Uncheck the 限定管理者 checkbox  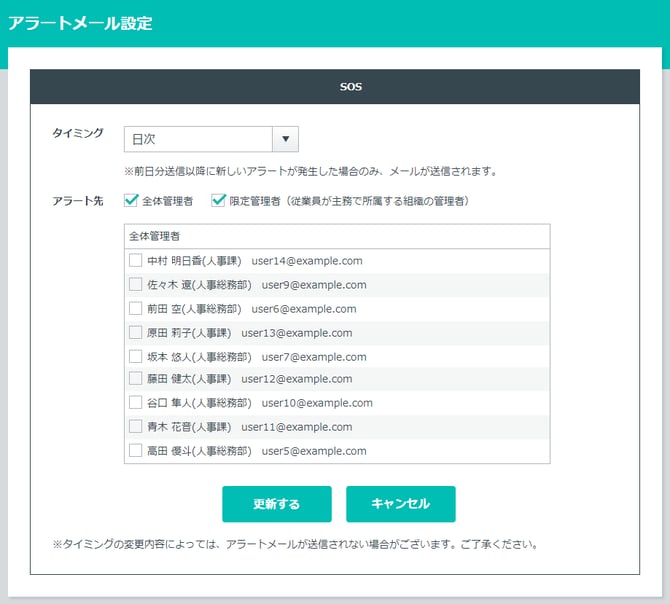[219, 201]
